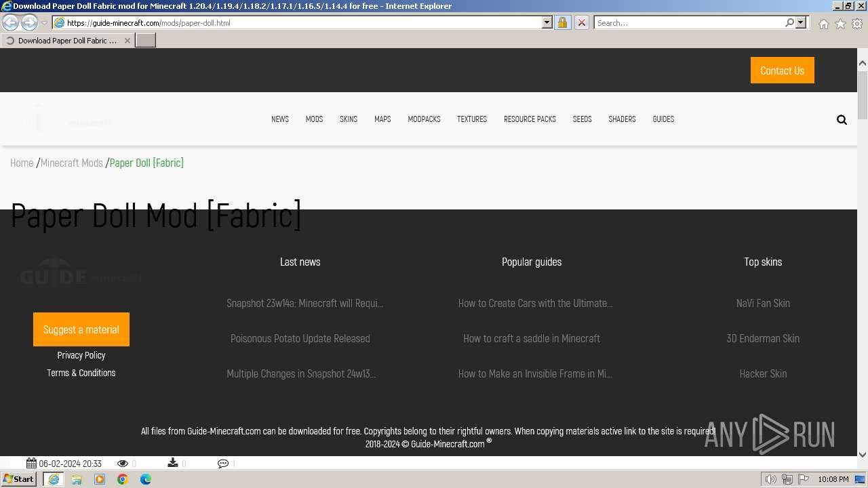The image size is (868, 488).
Task: Open the Windows Start button
Action: click(x=19, y=479)
